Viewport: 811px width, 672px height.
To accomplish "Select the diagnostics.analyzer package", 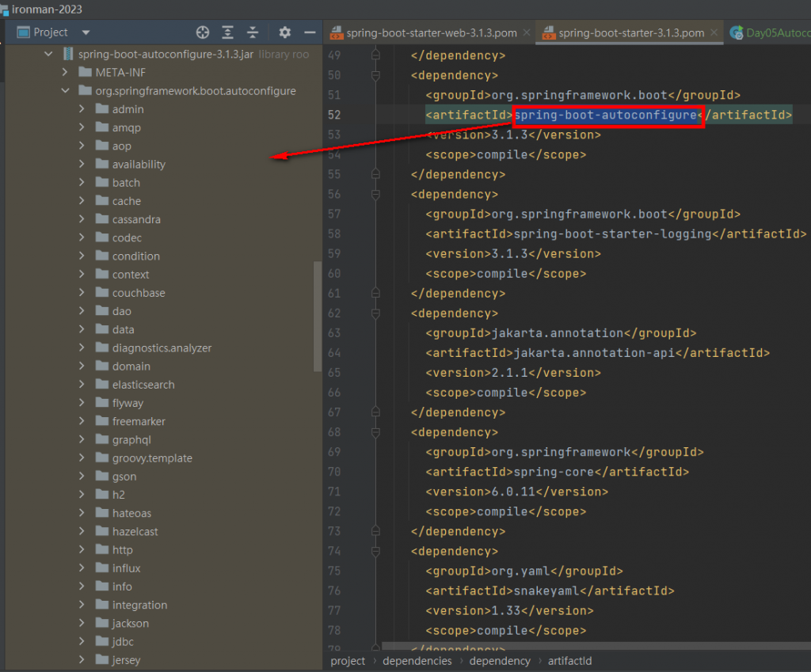I will pyautogui.click(x=162, y=348).
